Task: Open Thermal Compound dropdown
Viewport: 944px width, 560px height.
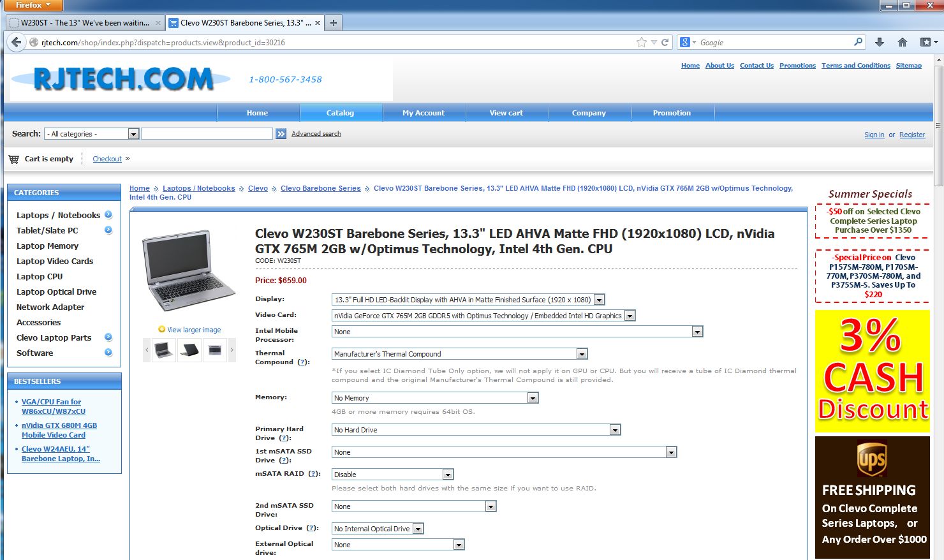Action: pyautogui.click(x=459, y=354)
